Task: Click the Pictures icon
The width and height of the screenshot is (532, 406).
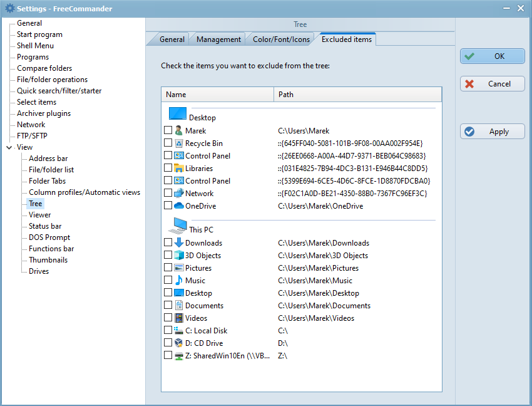Action: click(179, 268)
